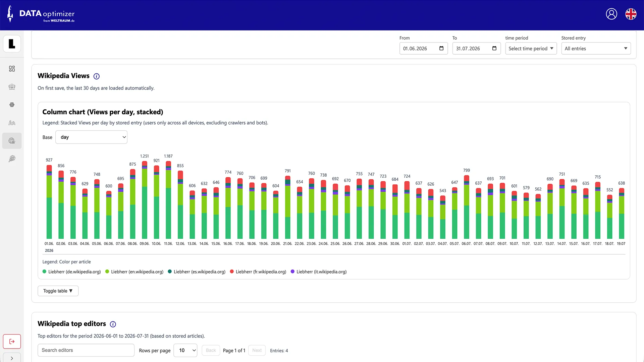The image size is (644, 362).
Task: Toggle Liebherr (fr.wikipedia.org) legend entry
Action: 258,272
